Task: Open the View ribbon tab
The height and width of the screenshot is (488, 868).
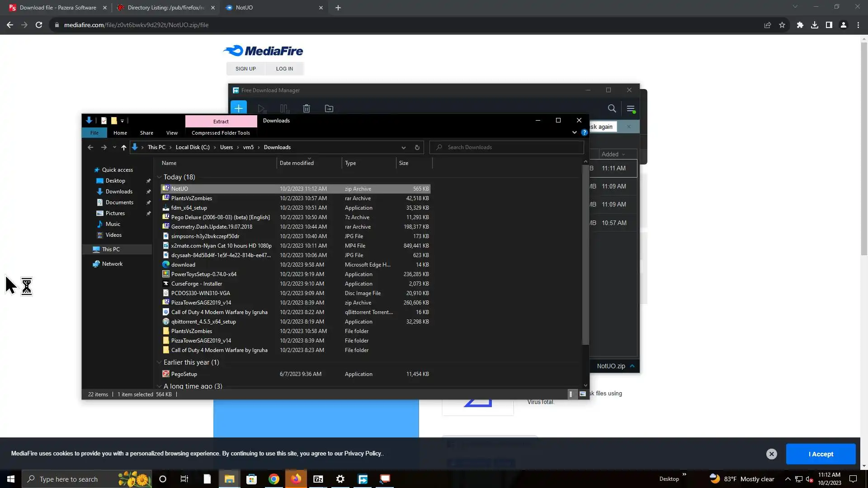Action: point(172,133)
